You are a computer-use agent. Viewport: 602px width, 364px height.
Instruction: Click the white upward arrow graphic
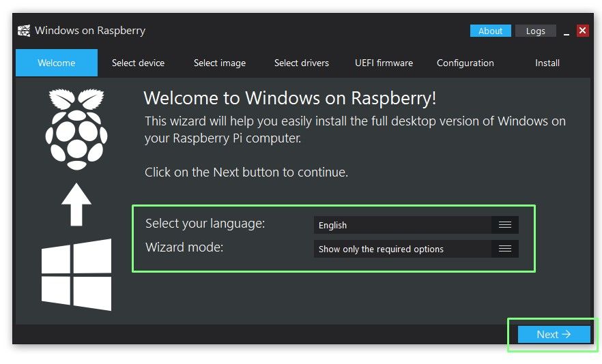76,204
